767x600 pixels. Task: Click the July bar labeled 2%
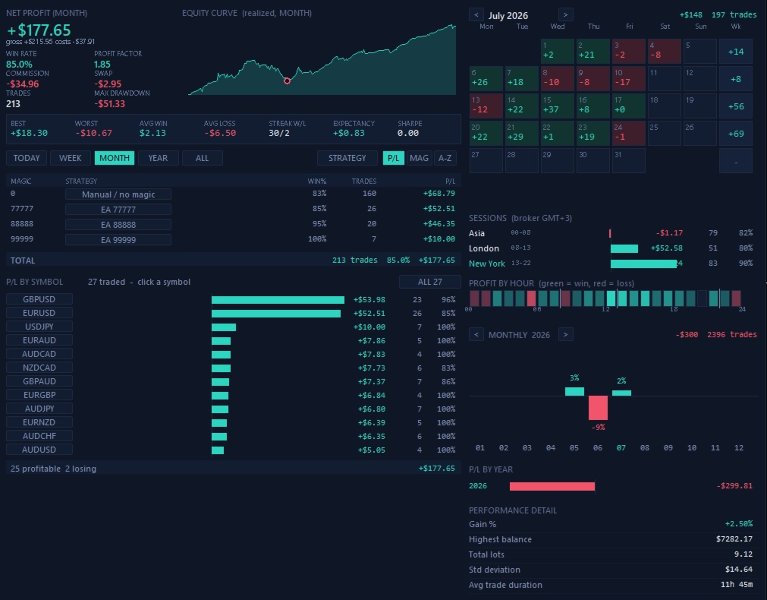point(621,393)
